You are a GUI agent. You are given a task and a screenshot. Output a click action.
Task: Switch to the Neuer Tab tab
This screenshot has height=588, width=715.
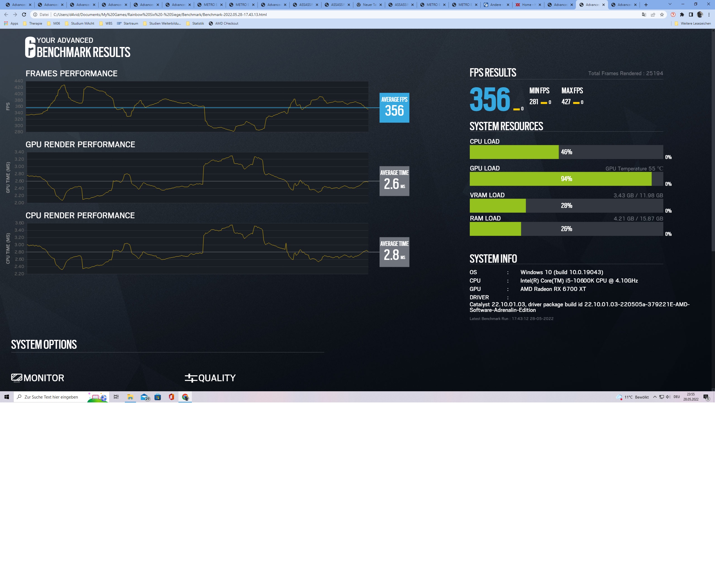[x=369, y=5]
